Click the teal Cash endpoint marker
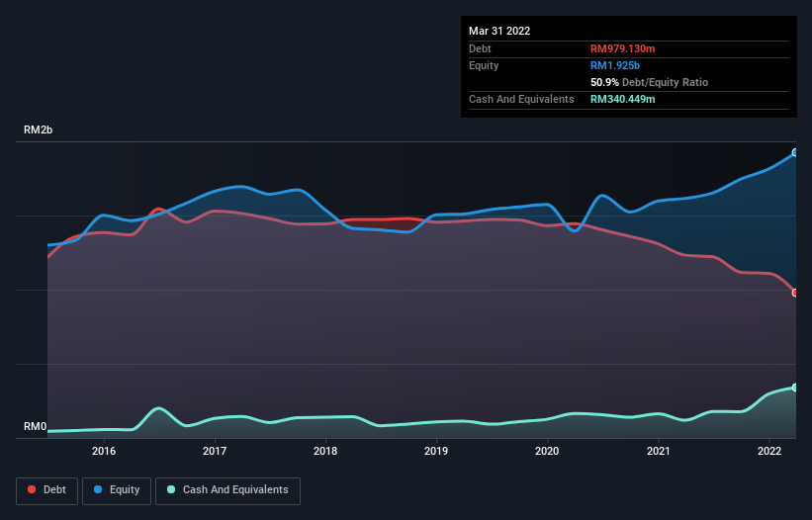The image size is (812, 520). click(795, 388)
